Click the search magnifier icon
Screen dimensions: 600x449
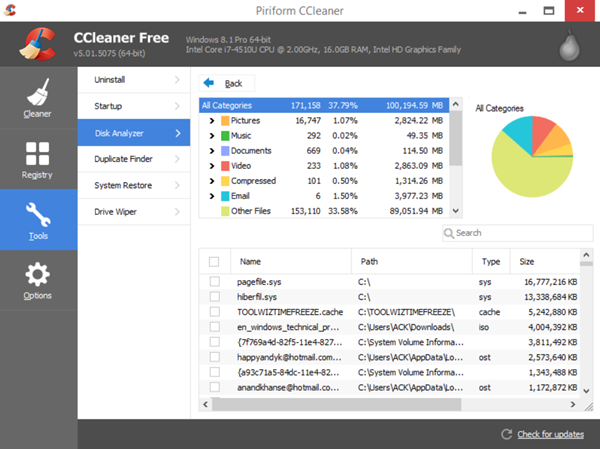[x=449, y=233]
